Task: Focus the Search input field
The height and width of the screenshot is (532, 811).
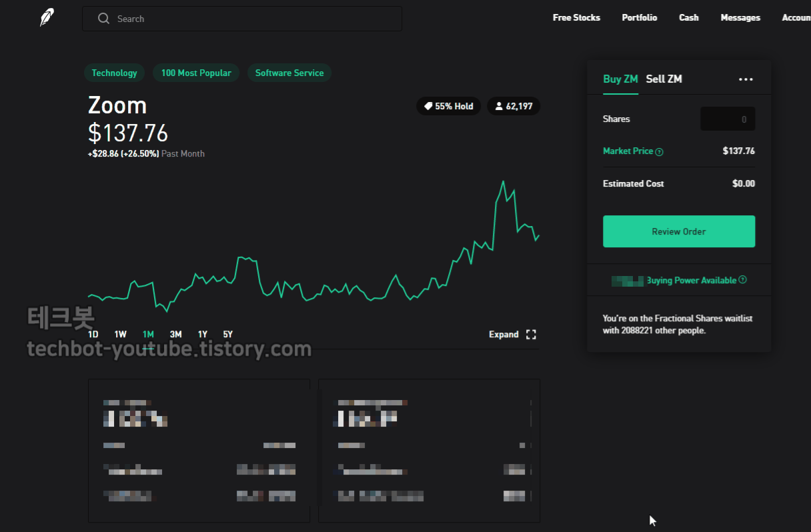Action: (x=242, y=19)
